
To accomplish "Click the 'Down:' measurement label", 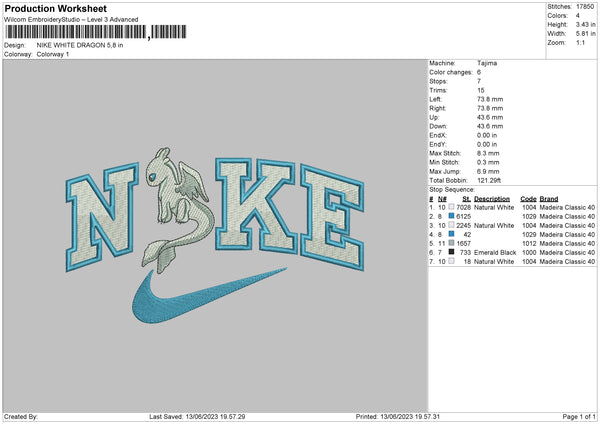I will point(438,126).
